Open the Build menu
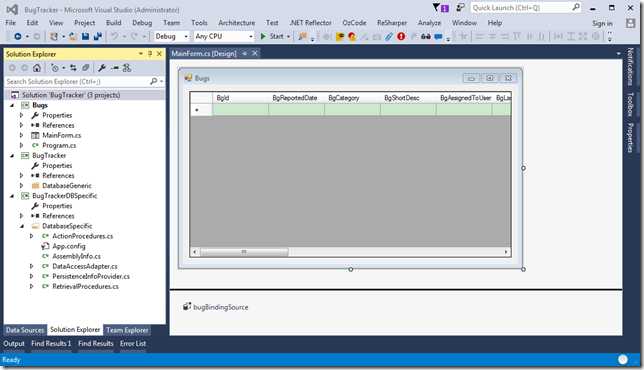 (x=113, y=23)
